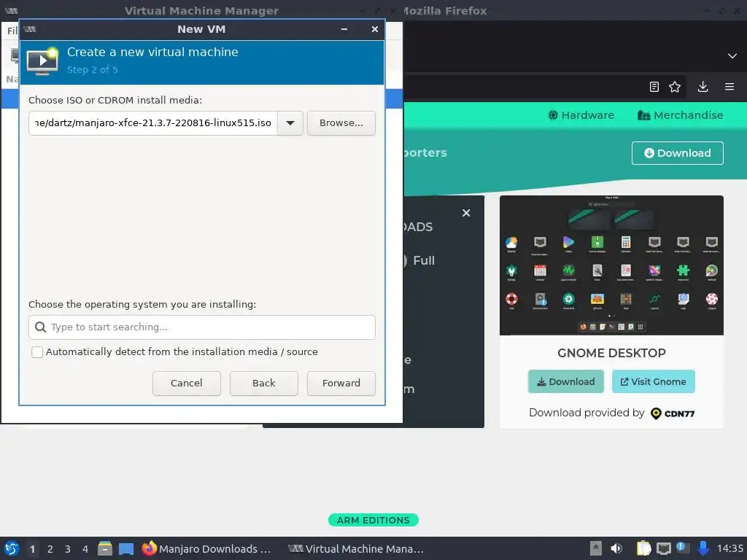Open the volume speaker tray icon
Screen dimensions: 747x560
coord(616,548)
